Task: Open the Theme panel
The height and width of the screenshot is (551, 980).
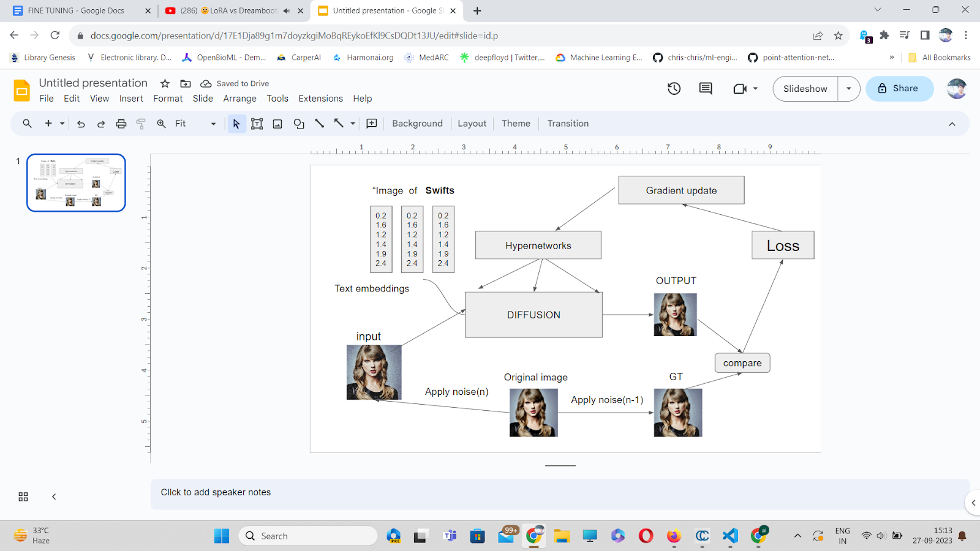Action: pos(515,123)
